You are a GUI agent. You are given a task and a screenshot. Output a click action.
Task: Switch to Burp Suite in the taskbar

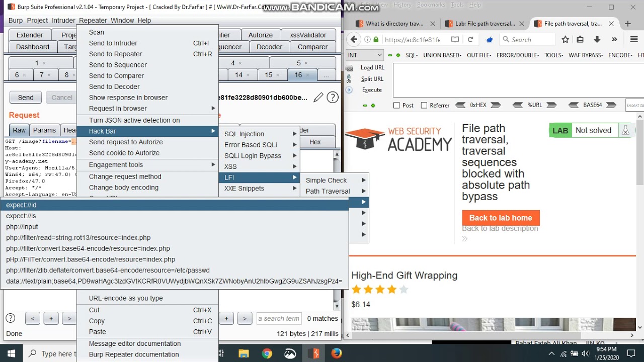[313, 353]
